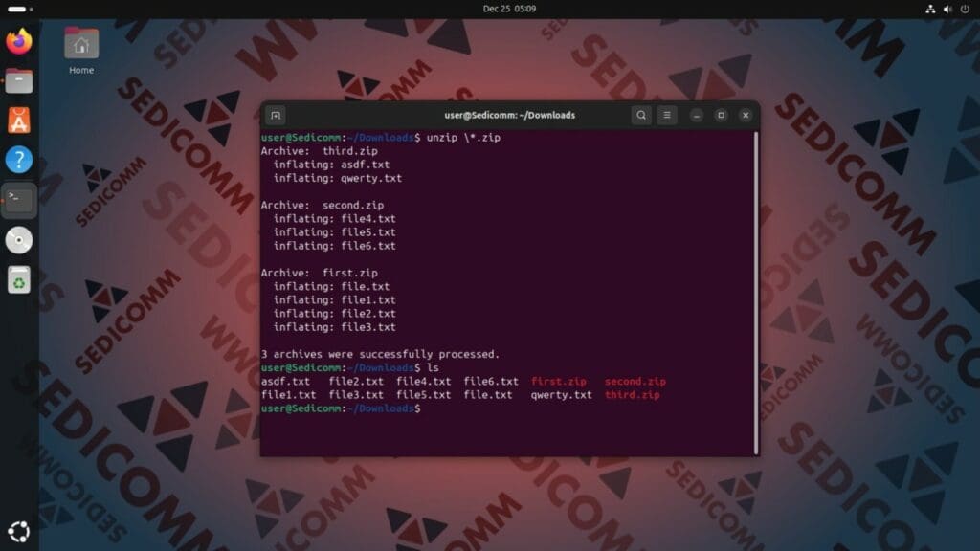
Task: Show the Applications grid
Action: (x=19, y=531)
